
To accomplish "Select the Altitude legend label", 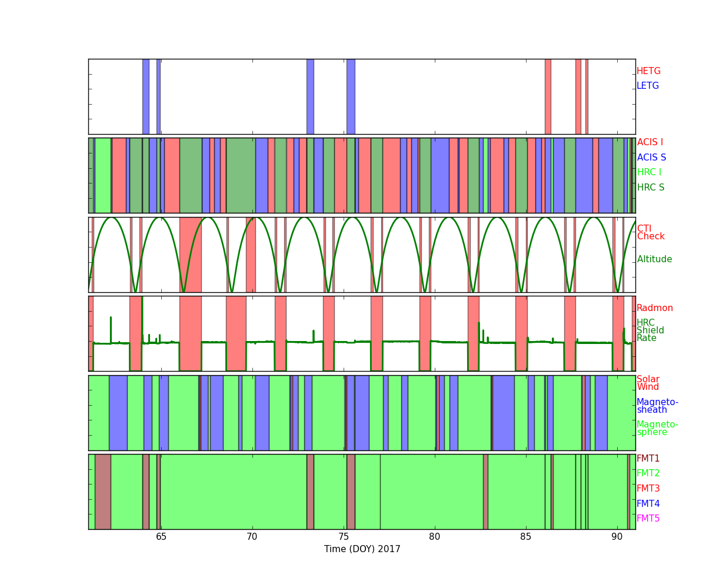I will [654, 259].
